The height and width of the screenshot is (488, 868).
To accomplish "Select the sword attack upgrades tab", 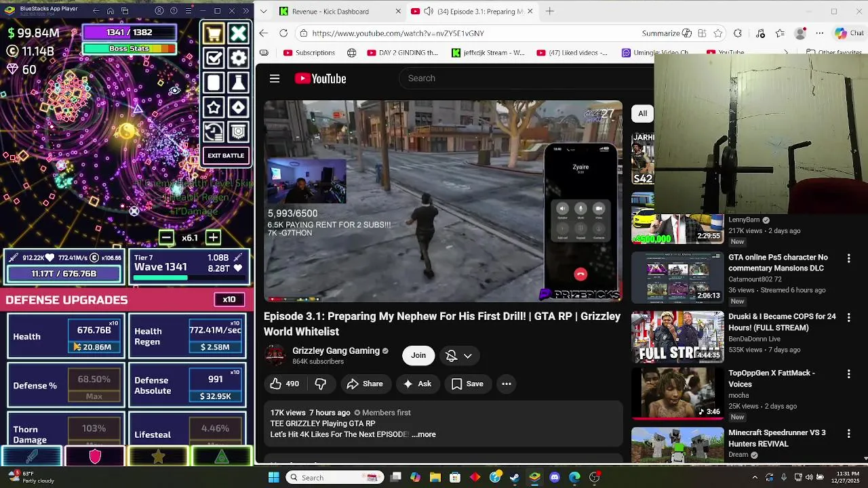I will 32,457.
